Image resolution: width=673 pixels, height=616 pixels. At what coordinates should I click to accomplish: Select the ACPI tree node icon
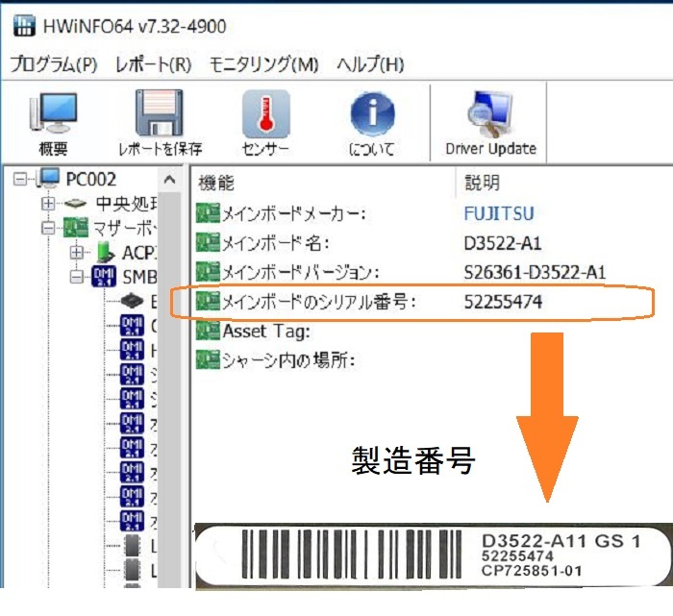click(x=105, y=252)
